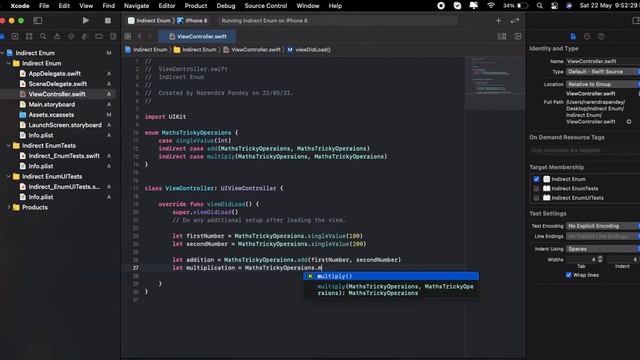The image size is (640, 360).
Task: Toggle the navigator sidebar panel icon
Action: [x=38, y=20]
